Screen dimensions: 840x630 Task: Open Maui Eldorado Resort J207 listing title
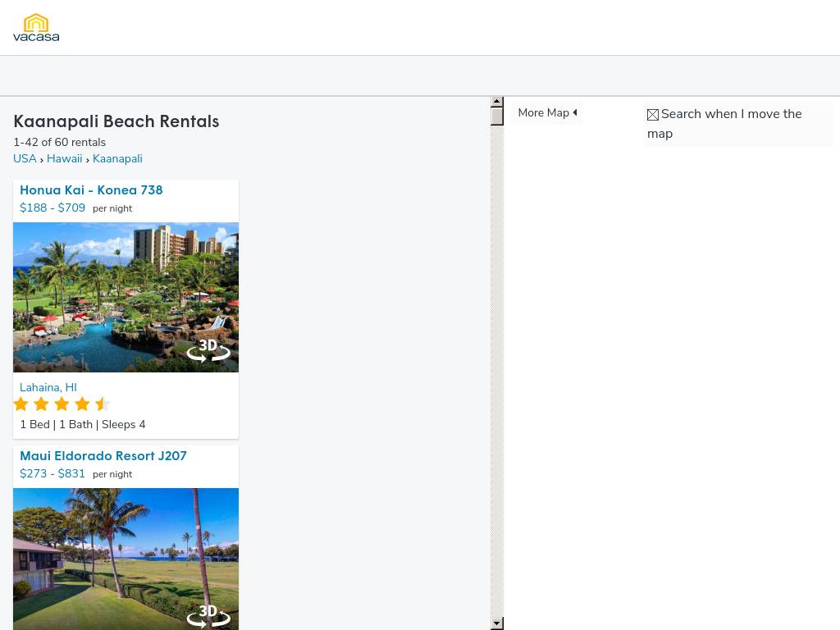pyautogui.click(x=103, y=456)
